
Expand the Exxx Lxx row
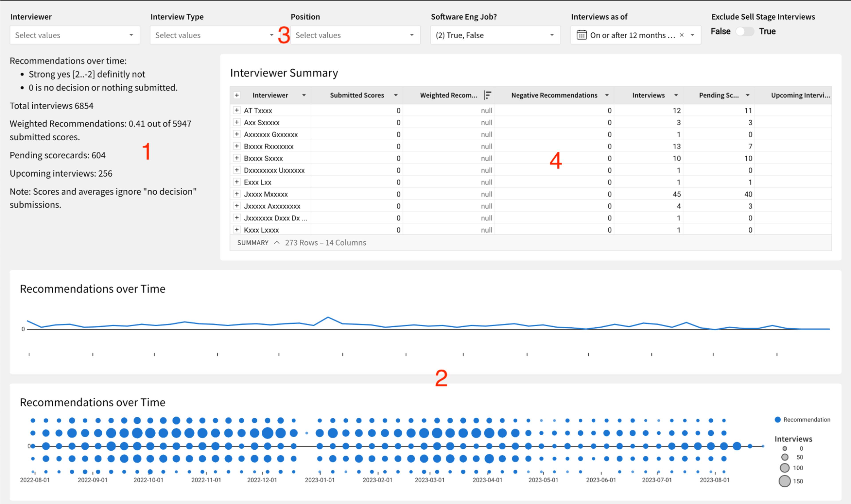coord(237,182)
